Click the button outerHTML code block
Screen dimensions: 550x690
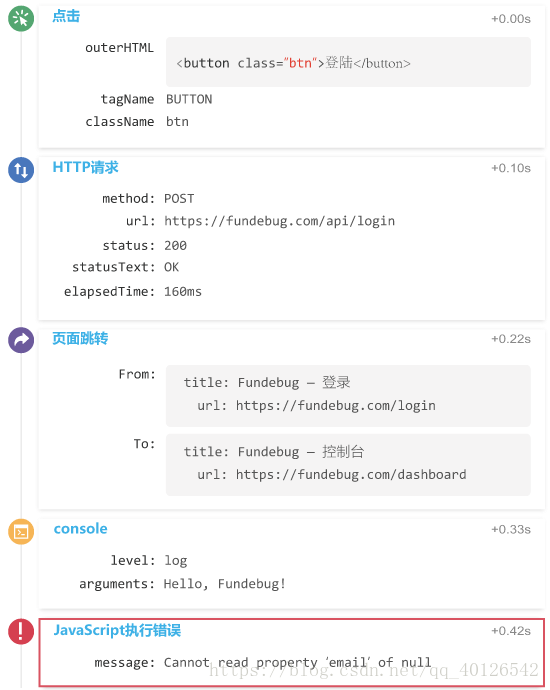coord(348,62)
